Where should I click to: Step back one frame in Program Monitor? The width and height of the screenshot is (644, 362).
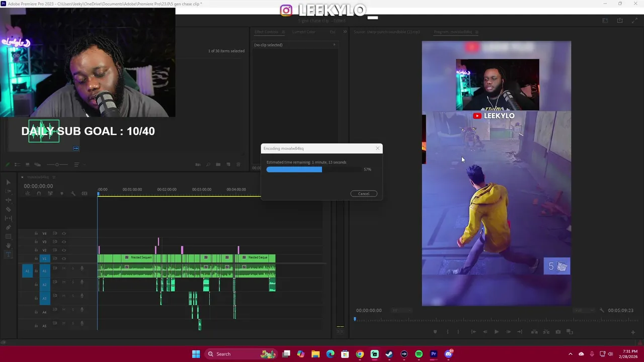pos(485,332)
